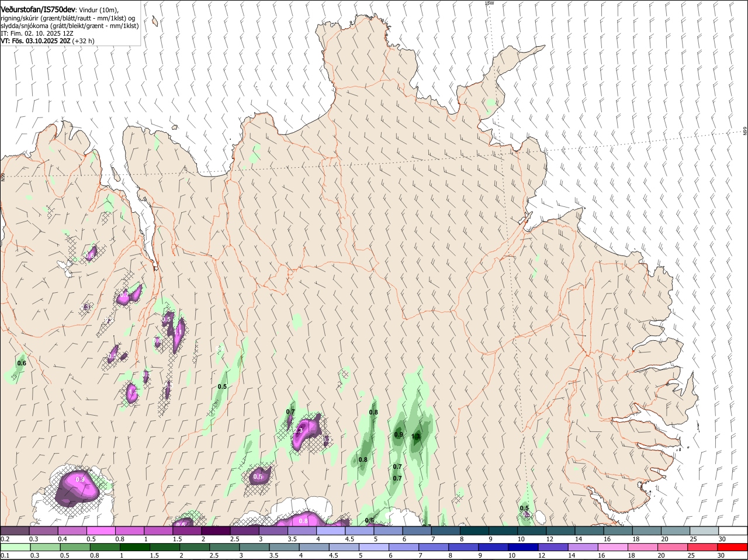
Task: Click the 1.3 value in the dark green rain cell
Action: click(416, 436)
